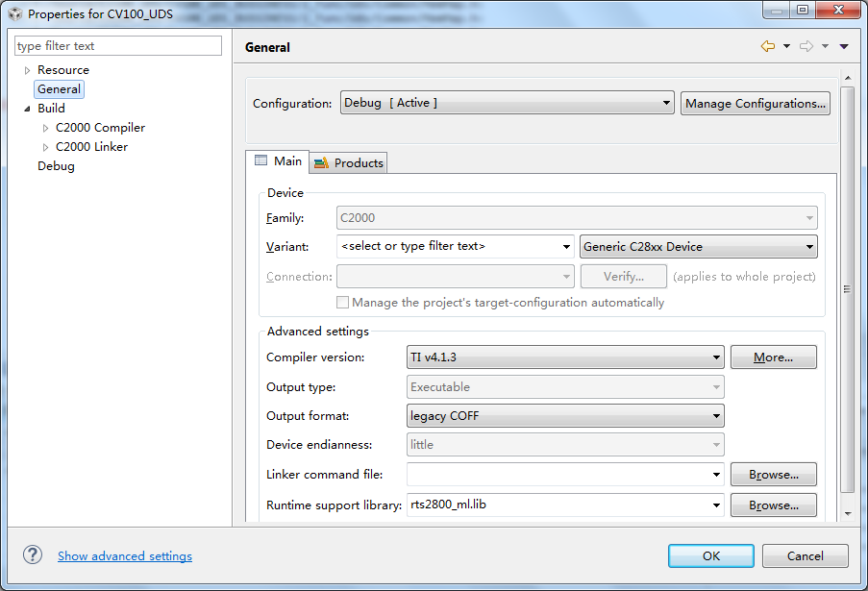
Task: Expand the C2000 Compiler node
Action: 45,128
